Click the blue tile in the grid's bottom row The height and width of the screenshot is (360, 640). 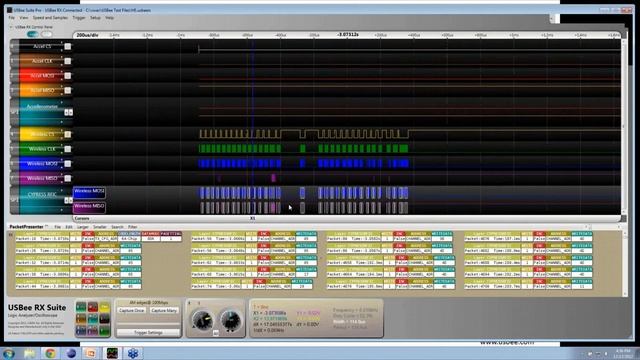click(x=81, y=331)
